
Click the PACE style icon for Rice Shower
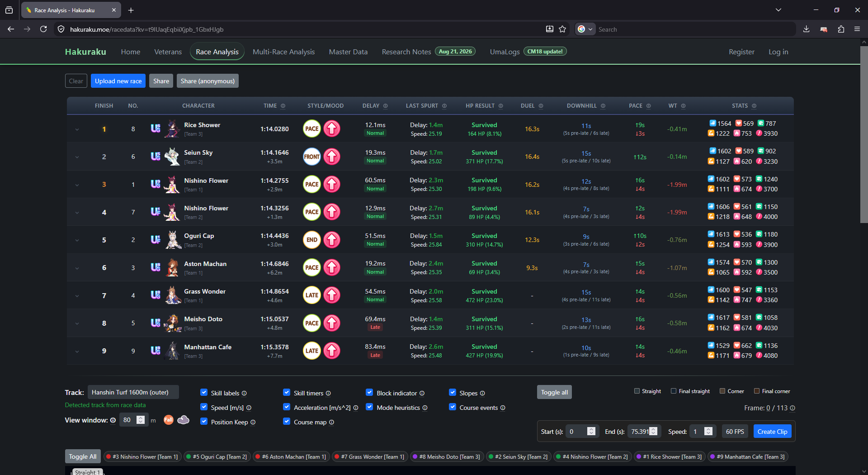(x=311, y=129)
